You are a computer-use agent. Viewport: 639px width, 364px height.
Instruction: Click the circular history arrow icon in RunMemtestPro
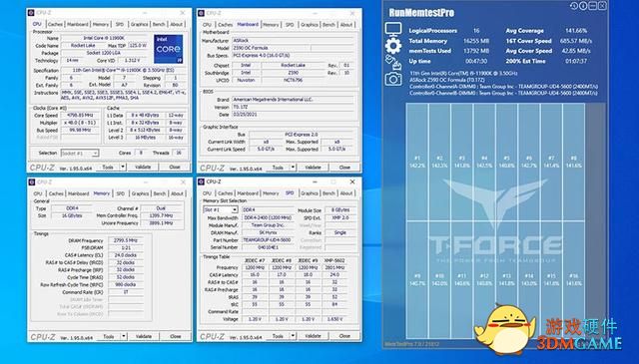tap(574, 6)
